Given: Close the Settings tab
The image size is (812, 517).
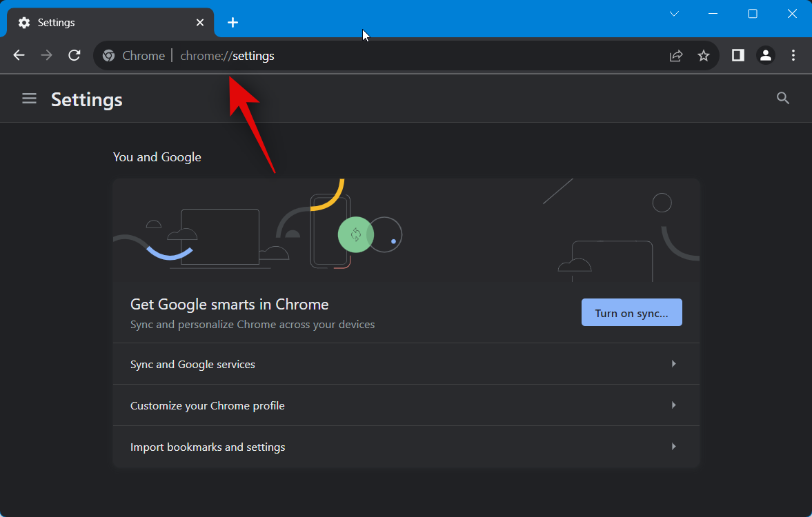Looking at the screenshot, I should [200, 23].
